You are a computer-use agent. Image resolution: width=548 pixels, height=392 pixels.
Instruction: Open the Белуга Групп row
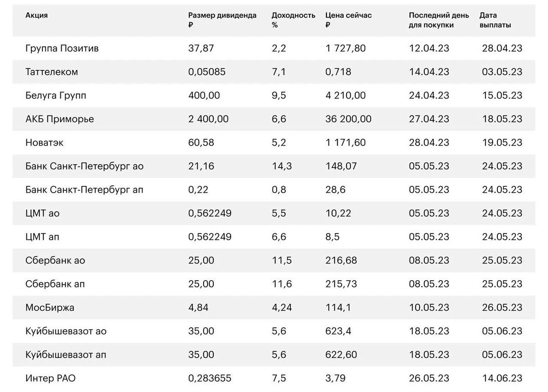274,96
